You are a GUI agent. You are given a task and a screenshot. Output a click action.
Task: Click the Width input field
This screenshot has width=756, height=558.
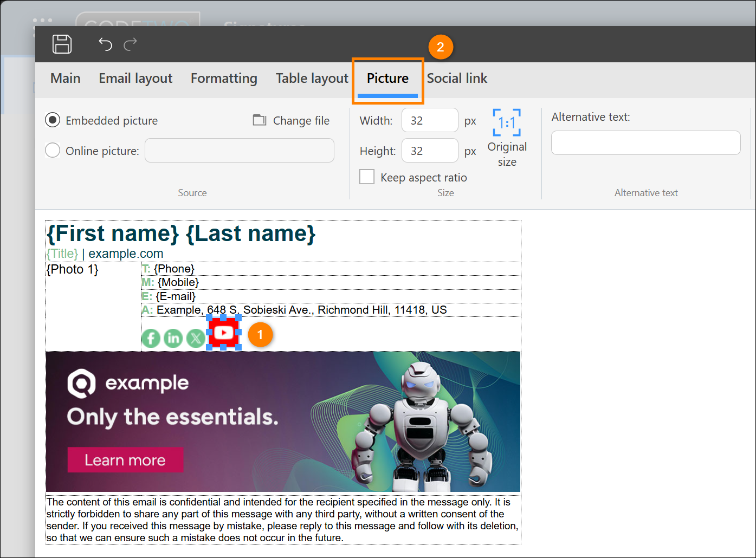430,120
